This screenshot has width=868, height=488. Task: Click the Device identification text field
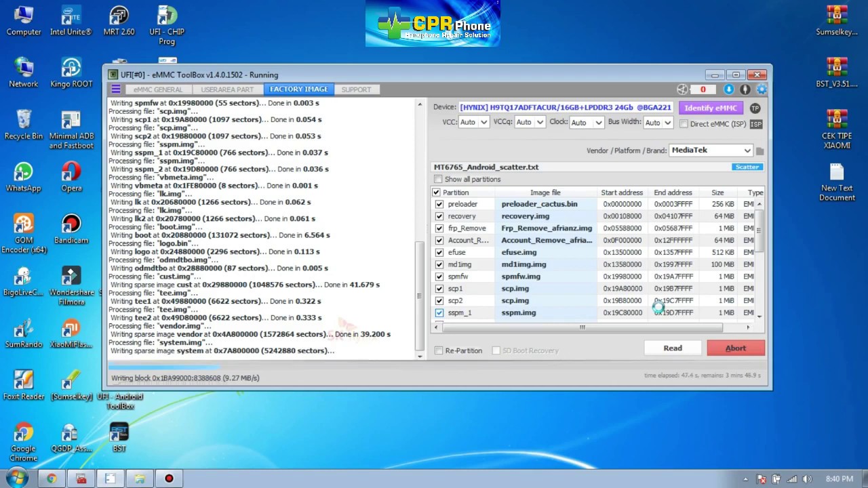(x=566, y=107)
